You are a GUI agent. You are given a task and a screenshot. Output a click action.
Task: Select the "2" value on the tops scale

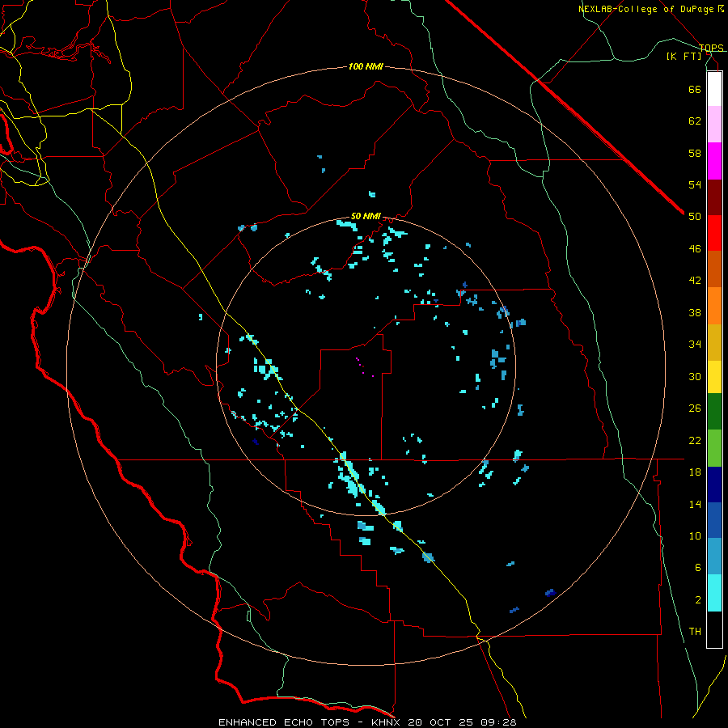[x=698, y=600]
